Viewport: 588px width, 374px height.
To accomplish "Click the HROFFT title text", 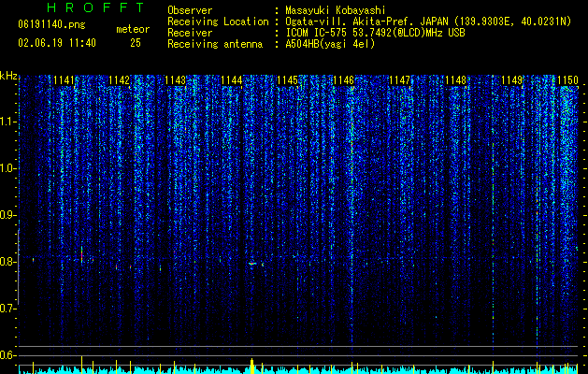I will tap(96, 7).
